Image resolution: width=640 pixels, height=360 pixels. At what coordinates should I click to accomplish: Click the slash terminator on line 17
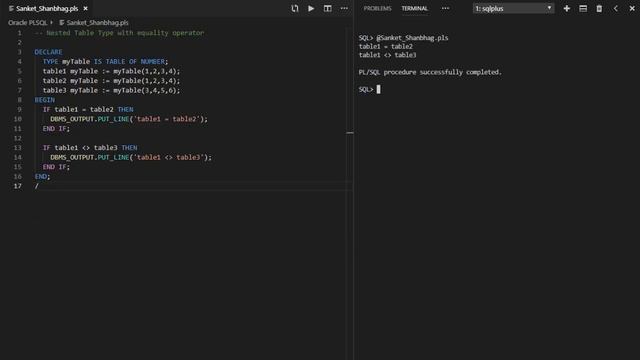pos(36,186)
